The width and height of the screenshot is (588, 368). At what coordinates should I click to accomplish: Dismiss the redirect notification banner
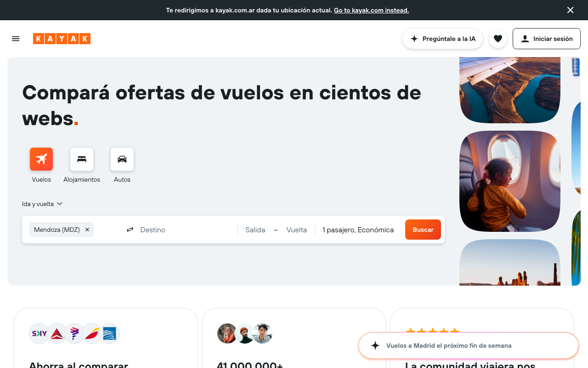point(570,10)
